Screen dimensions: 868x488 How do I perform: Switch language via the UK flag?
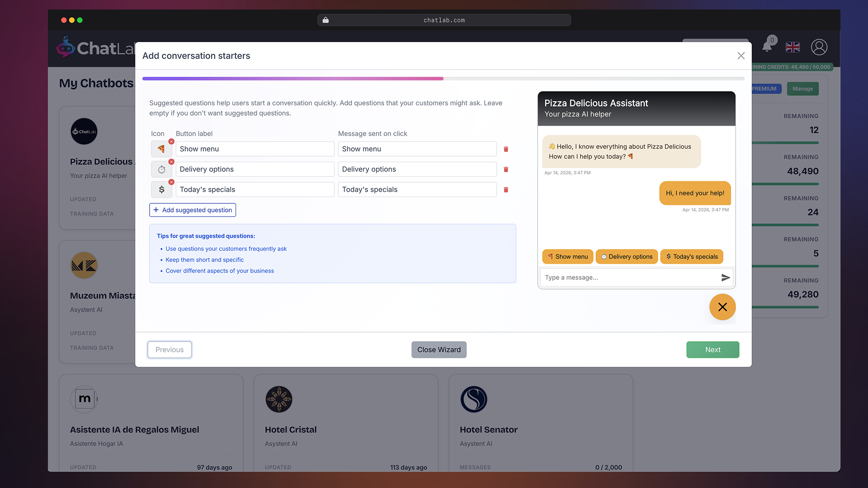pos(793,47)
